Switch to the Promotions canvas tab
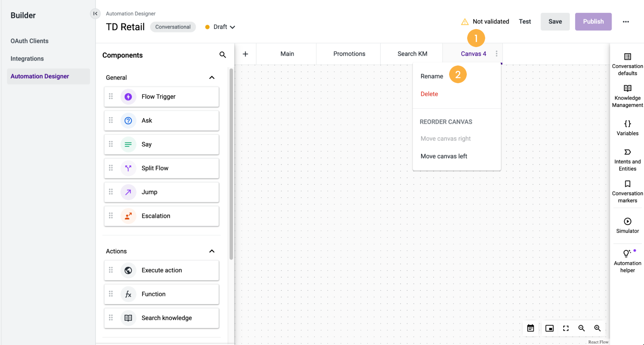This screenshot has height=345, width=644. (349, 54)
